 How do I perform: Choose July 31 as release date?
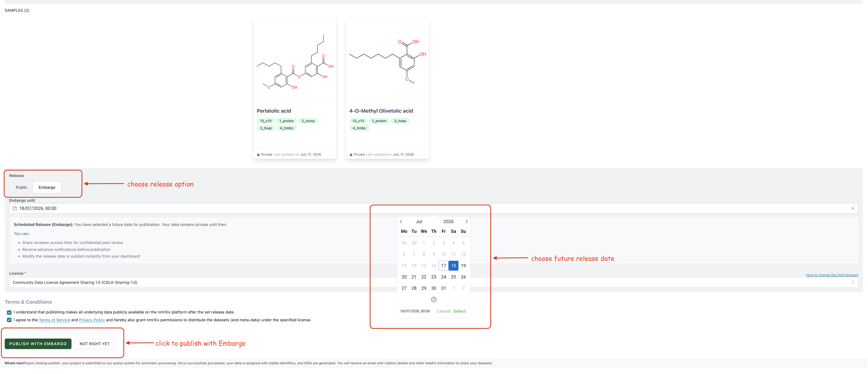click(443, 288)
